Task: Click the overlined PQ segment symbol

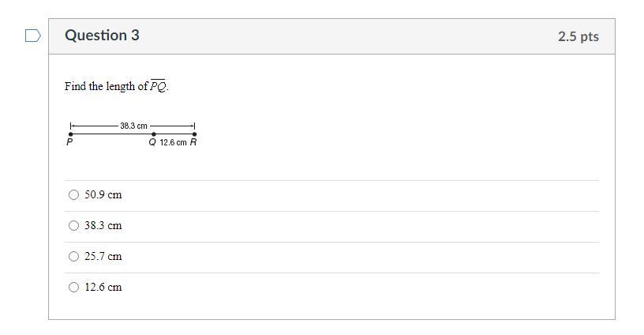Action: [158, 86]
